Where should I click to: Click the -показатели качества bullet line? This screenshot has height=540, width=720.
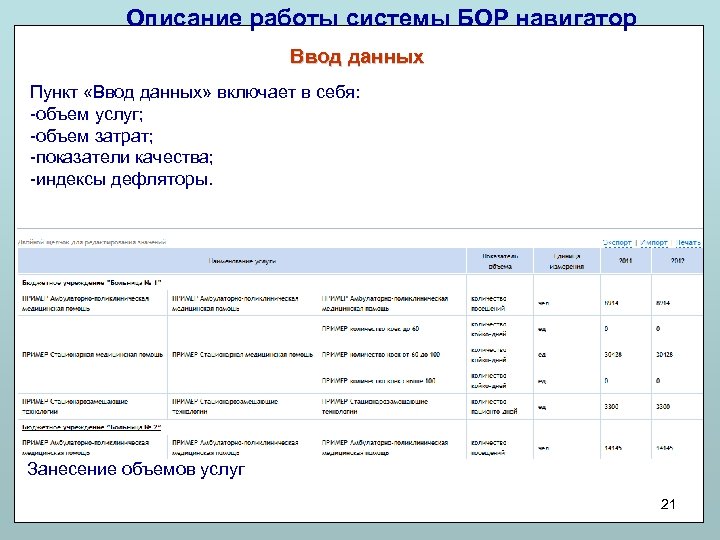click(x=122, y=158)
